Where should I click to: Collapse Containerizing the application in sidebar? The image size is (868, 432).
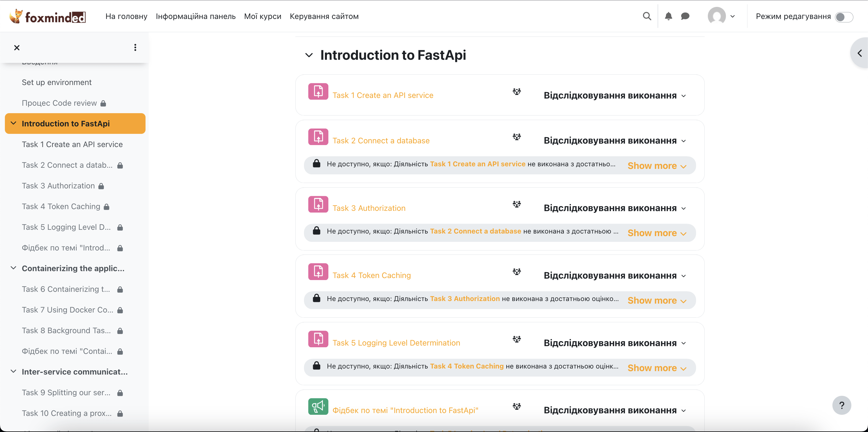(13, 268)
